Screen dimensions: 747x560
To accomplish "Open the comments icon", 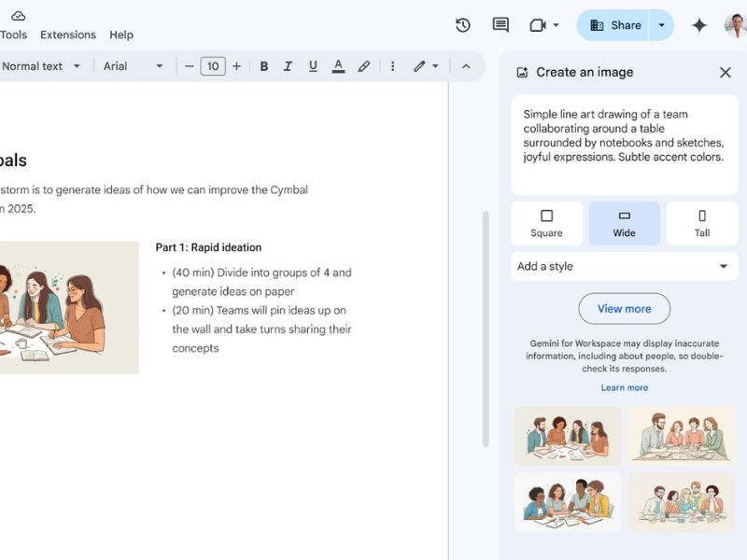I will (x=500, y=25).
